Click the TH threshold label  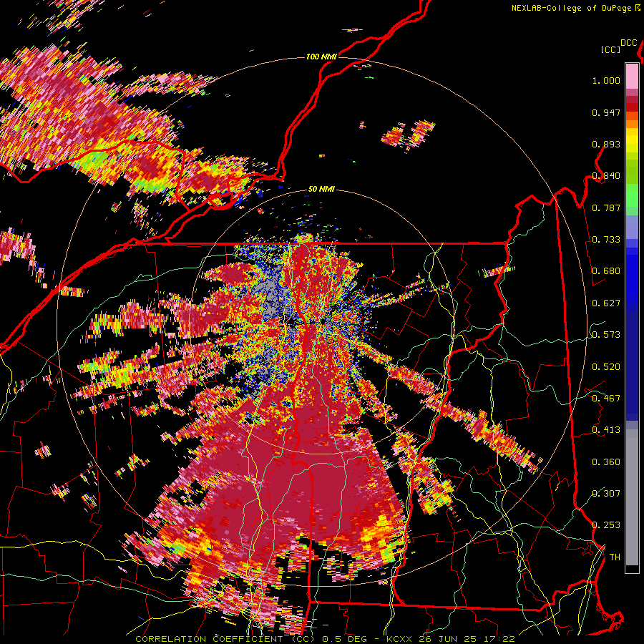615,557
